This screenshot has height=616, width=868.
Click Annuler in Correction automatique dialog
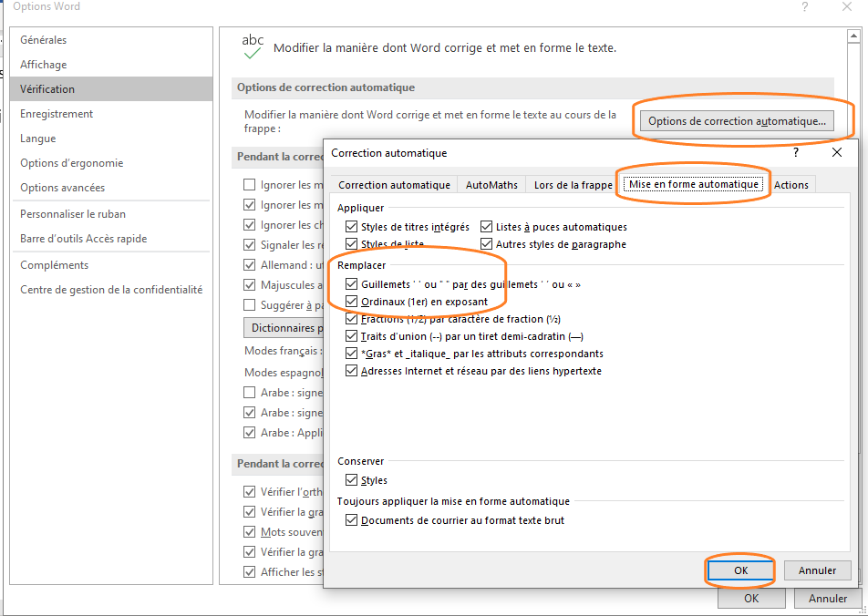[817, 570]
